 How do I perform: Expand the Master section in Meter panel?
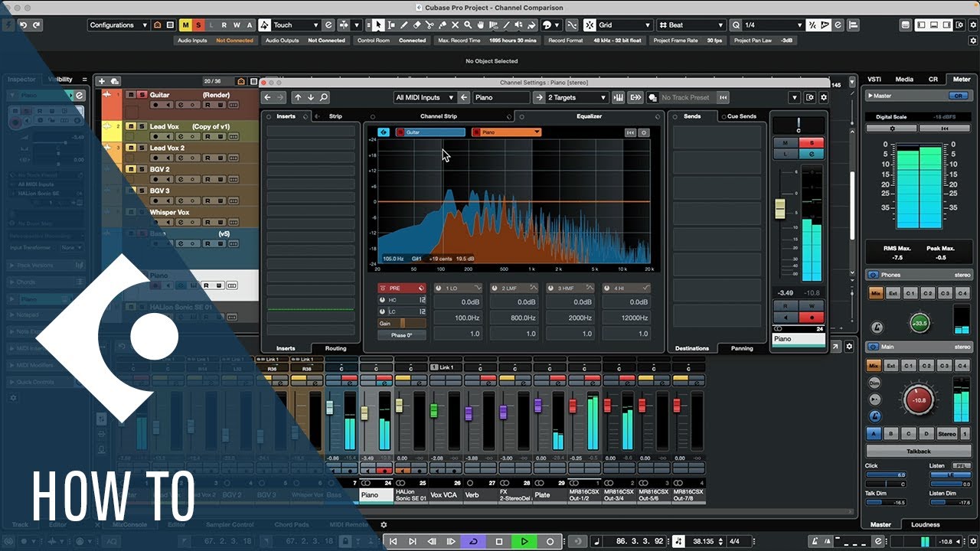(870, 96)
